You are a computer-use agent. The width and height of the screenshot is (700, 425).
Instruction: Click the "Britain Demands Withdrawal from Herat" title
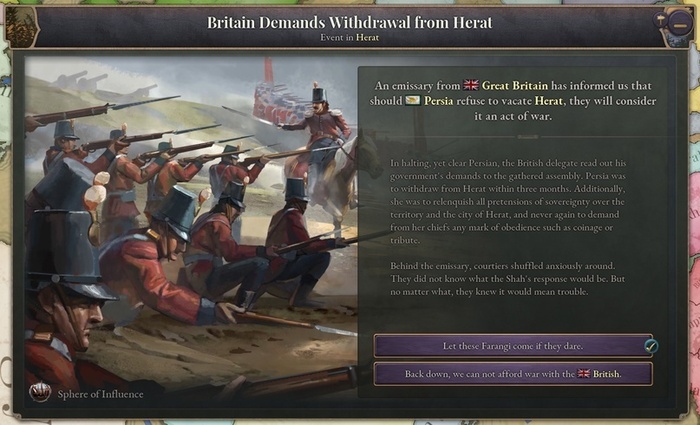pos(349,21)
